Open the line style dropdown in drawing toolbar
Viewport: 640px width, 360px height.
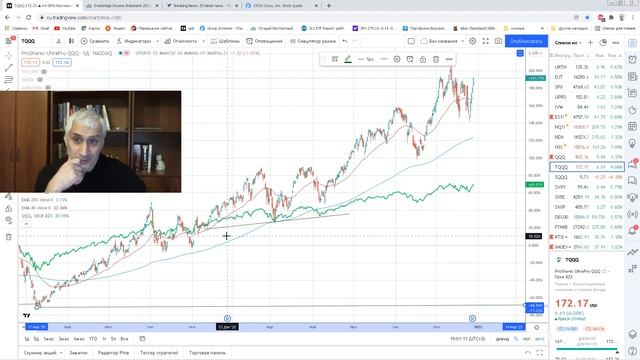pos(384,59)
